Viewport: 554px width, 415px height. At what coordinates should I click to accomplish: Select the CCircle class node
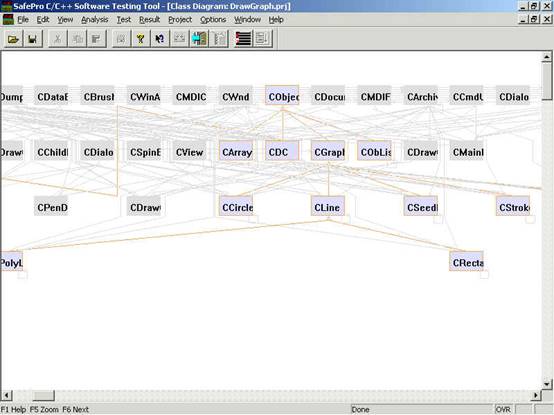pyautogui.click(x=236, y=206)
